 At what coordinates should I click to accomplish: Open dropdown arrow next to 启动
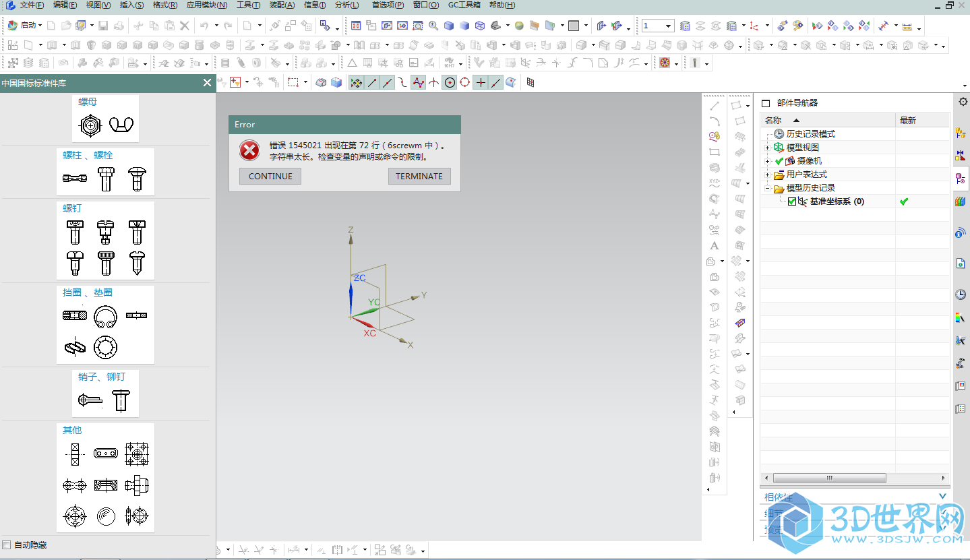pos(40,26)
